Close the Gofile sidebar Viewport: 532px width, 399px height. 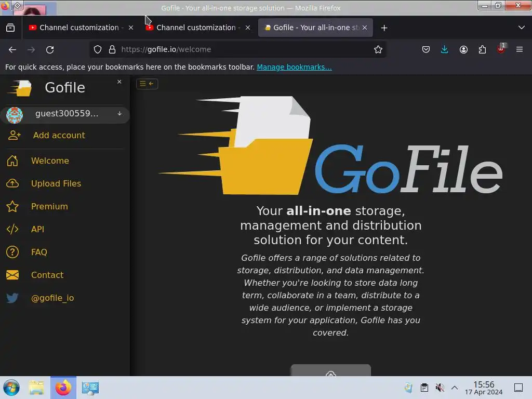[x=119, y=82]
